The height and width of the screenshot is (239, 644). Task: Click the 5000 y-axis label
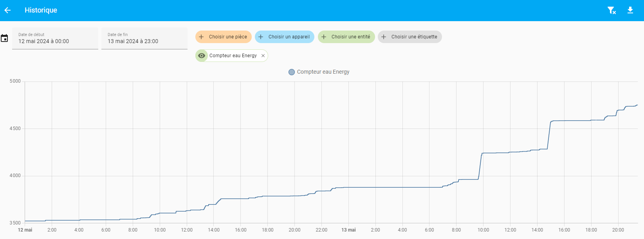pyautogui.click(x=15, y=81)
